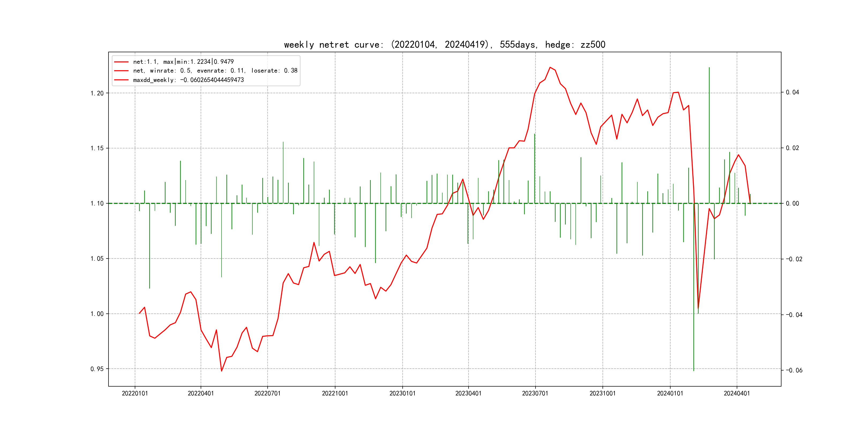This screenshot has height=434, width=868.
Task: Click the 0.95 left axis label
Action: pyautogui.click(x=97, y=369)
